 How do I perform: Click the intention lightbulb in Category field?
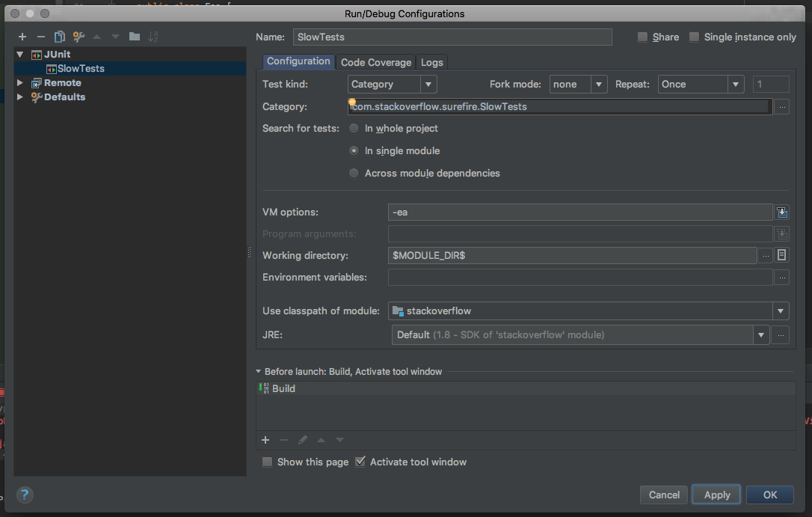point(352,102)
